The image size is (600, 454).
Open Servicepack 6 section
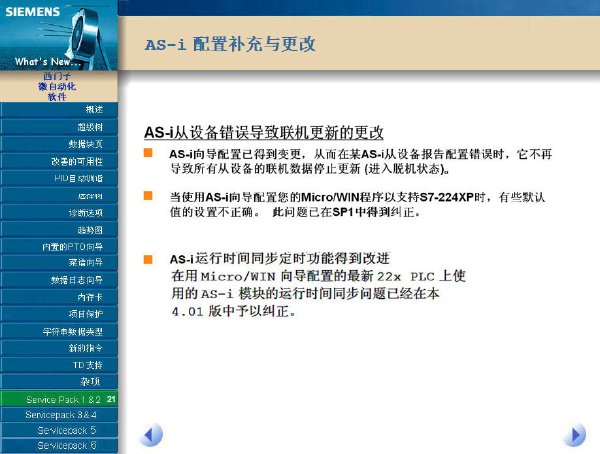point(59,446)
